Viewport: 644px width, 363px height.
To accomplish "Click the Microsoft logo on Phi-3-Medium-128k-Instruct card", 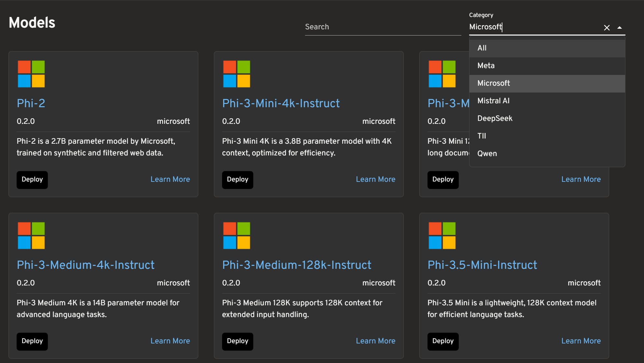I will pos(237,236).
